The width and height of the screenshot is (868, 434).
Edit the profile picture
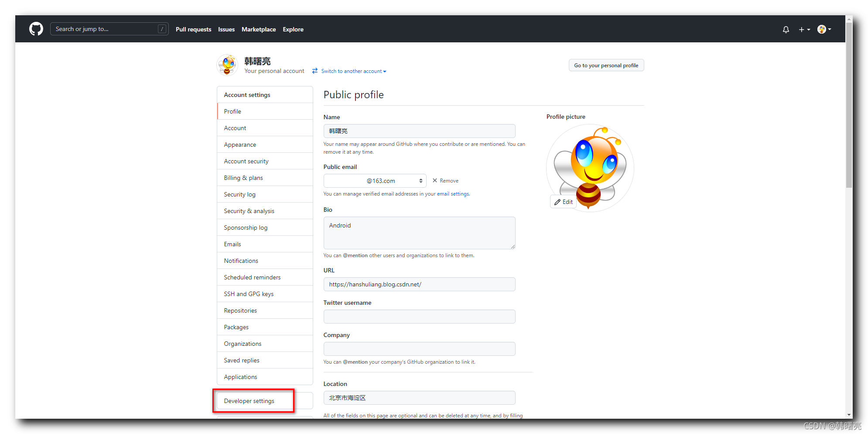(x=564, y=202)
